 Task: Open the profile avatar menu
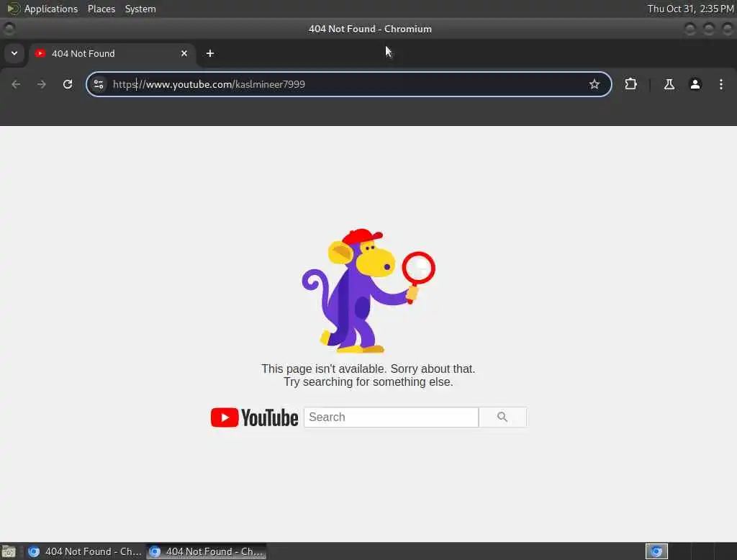point(695,85)
